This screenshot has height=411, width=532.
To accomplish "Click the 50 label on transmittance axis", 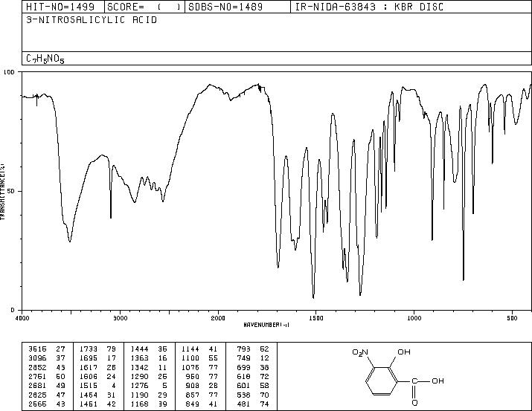I will (11, 191).
